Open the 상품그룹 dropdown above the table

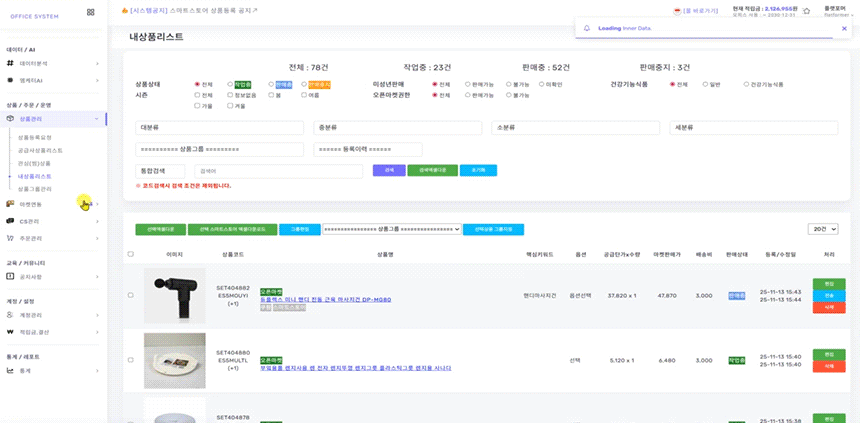click(x=391, y=229)
